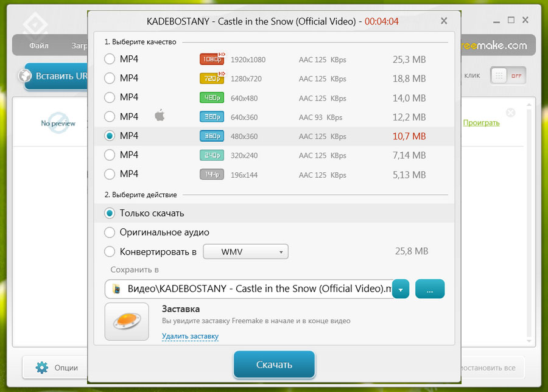Select the MP4 1920x1080 quality radio button
The width and height of the screenshot is (548, 392).
click(x=110, y=59)
